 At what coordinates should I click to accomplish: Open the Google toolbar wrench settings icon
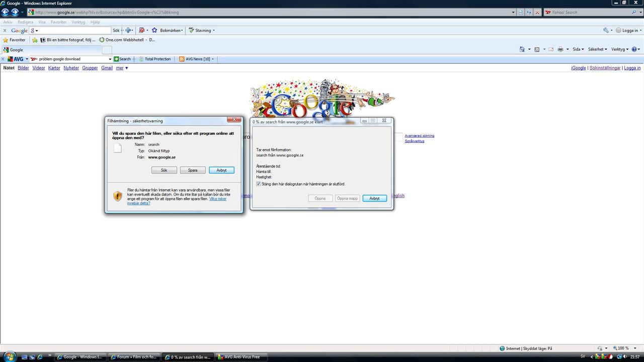[x=606, y=31]
